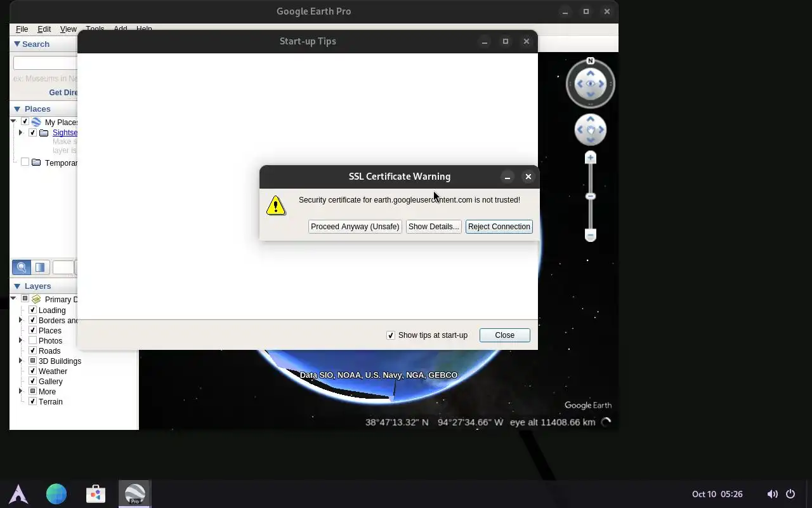Image resolution: width=812 pixels, height=508 pixels.
Task: Click the search input field
Action: click(45, 63)
